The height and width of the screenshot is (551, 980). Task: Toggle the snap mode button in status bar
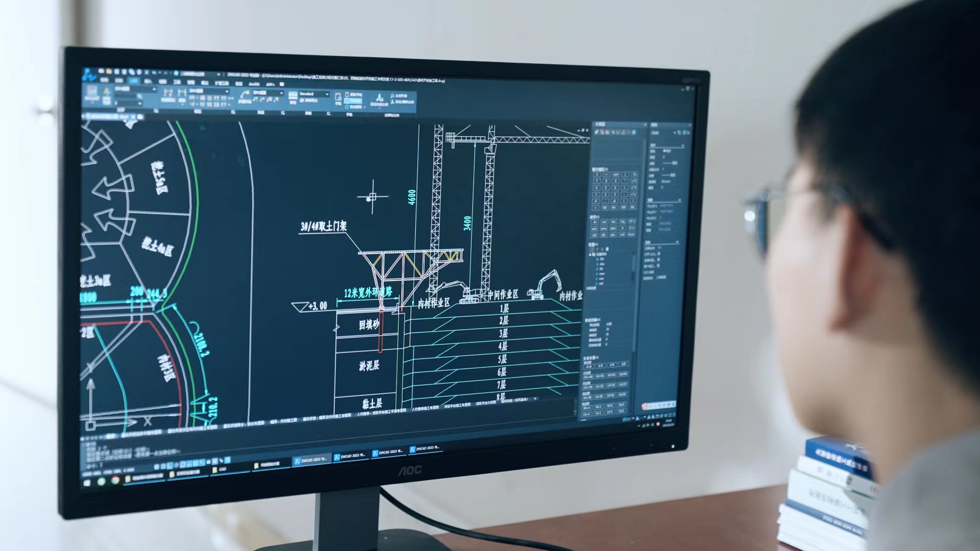click(156, 467)
